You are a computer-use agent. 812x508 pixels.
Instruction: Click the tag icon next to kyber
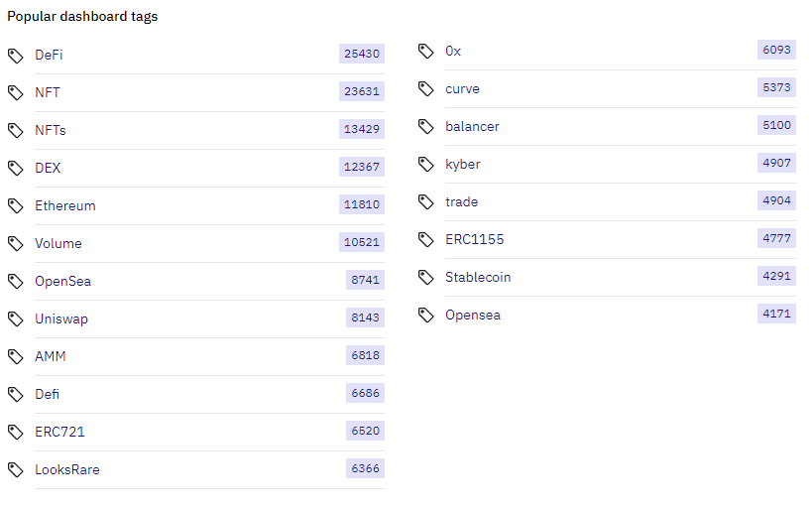425,165
